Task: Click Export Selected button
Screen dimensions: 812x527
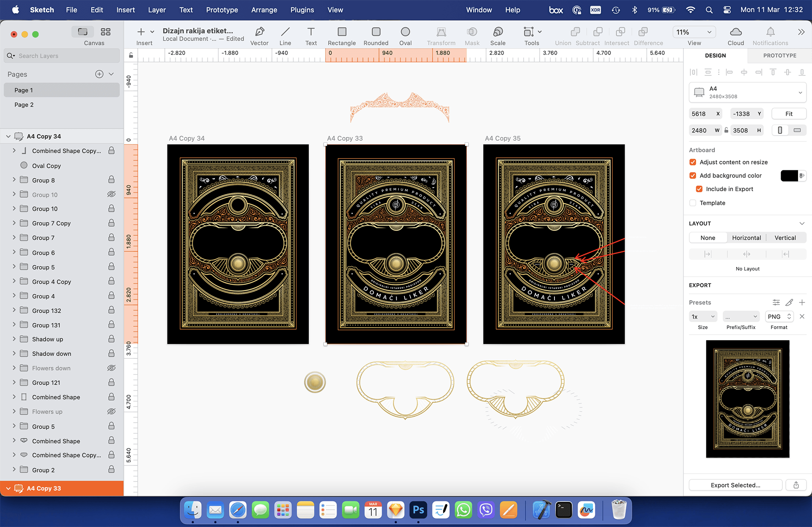Action: coord(735,485)
